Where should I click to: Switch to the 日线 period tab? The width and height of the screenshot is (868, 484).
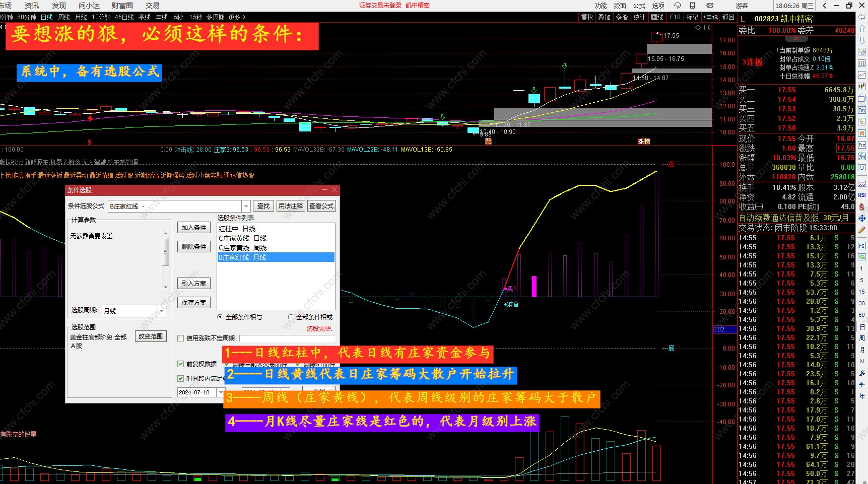coord(47,17)
